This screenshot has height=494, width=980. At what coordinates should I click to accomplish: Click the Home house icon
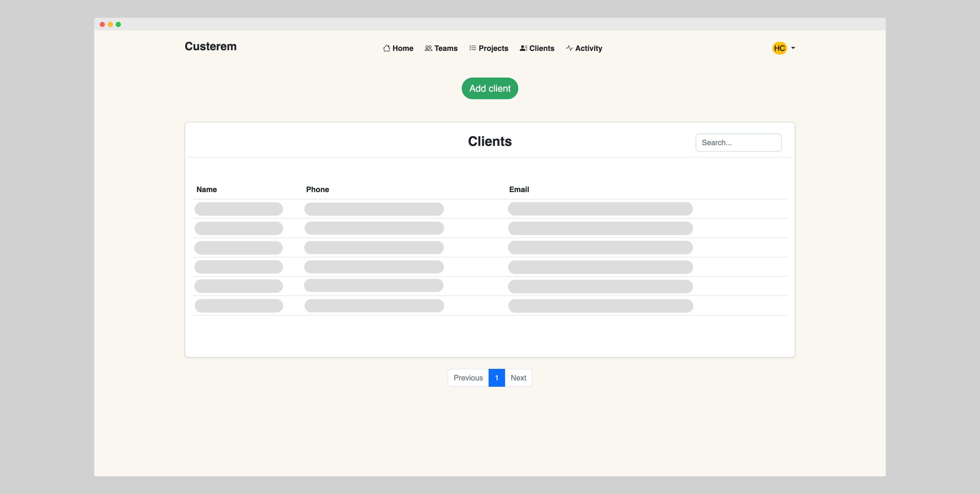coord(387,48)
